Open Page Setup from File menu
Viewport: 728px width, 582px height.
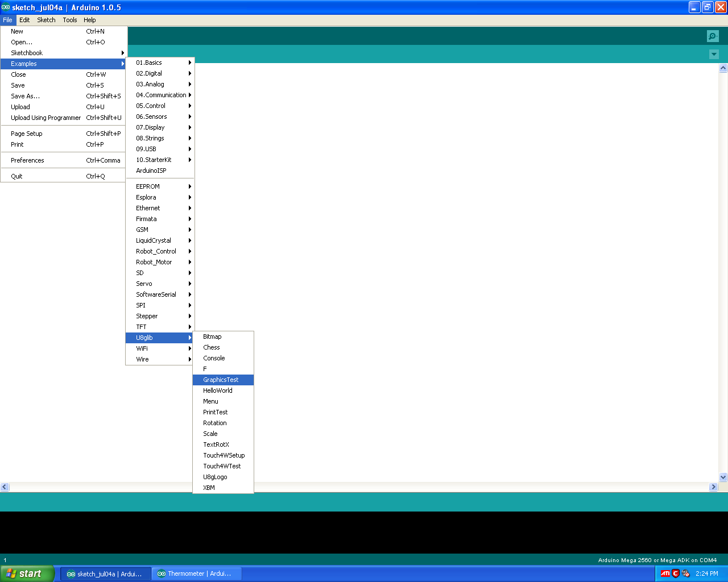(64, 134)
